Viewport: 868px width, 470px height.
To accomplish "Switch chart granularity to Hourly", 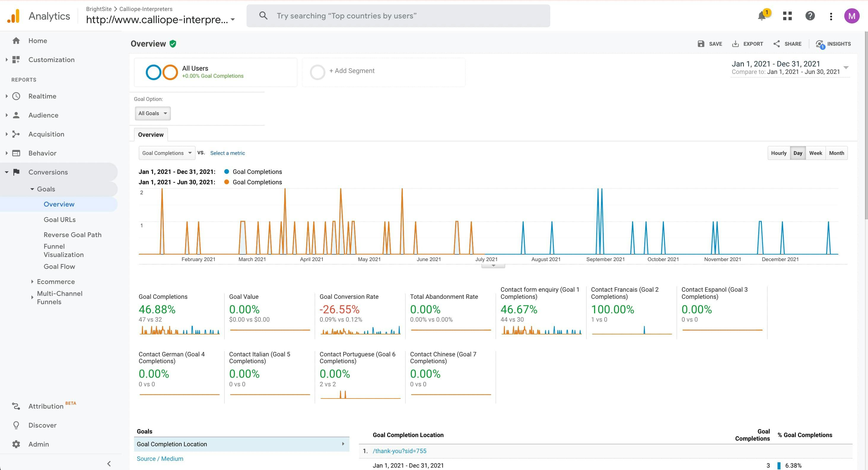I will (779, 153).
